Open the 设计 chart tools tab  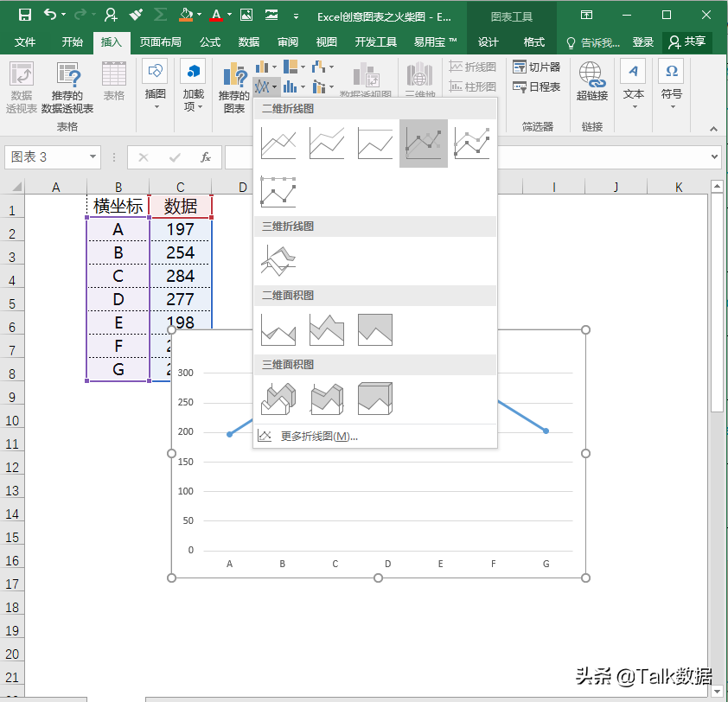tap(488, 42)
